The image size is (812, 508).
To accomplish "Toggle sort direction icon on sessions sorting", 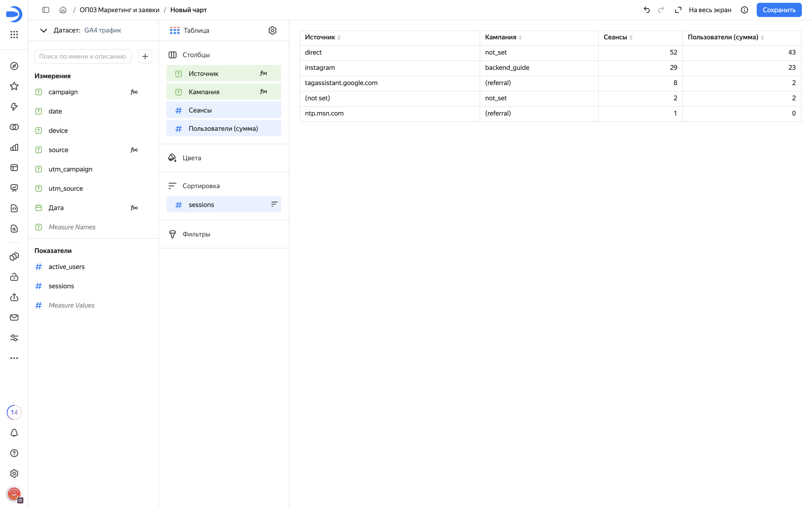I will click(x=274, y=204).
